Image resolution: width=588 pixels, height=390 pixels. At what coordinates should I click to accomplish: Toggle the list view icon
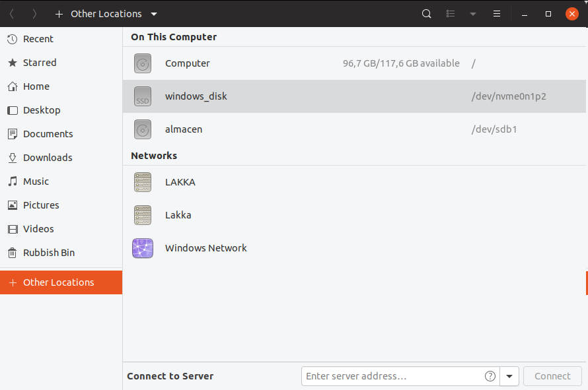(451, 14)
